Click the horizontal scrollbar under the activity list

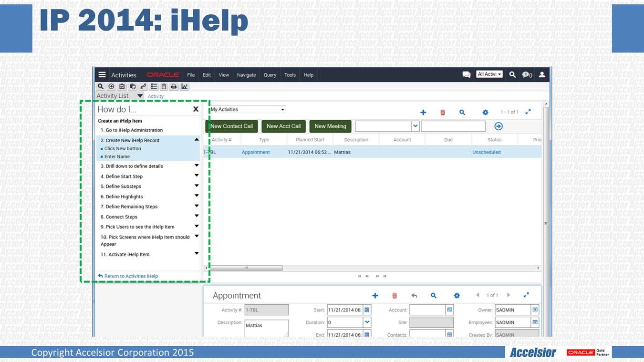(246, 268)
